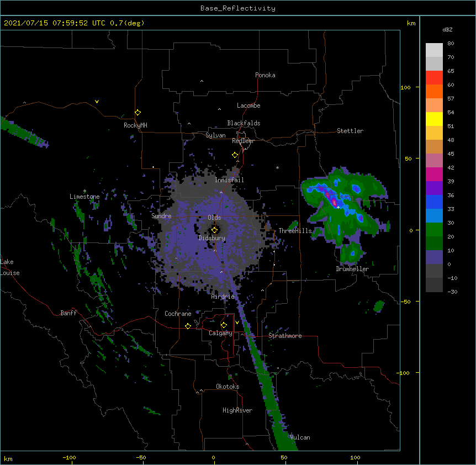Click the dBZ legend heading
This screenshot has width=476, height=465.
(x=447, y=29)
